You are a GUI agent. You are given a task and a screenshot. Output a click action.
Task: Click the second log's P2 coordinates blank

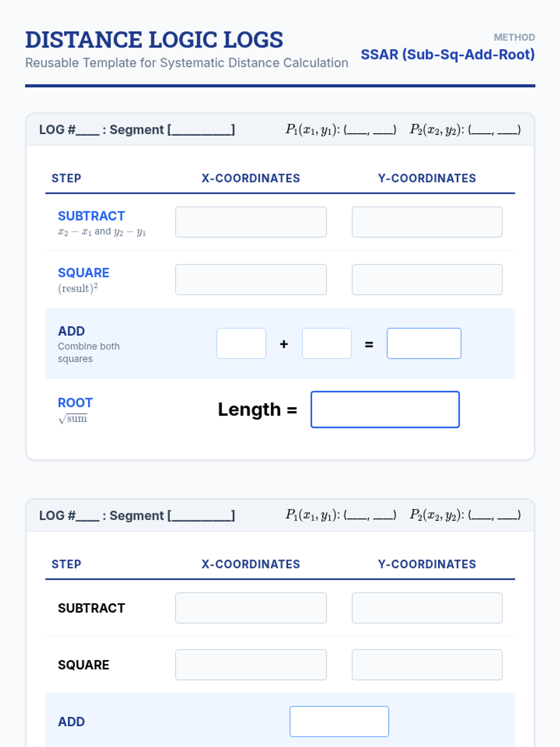tap(495, 516)
